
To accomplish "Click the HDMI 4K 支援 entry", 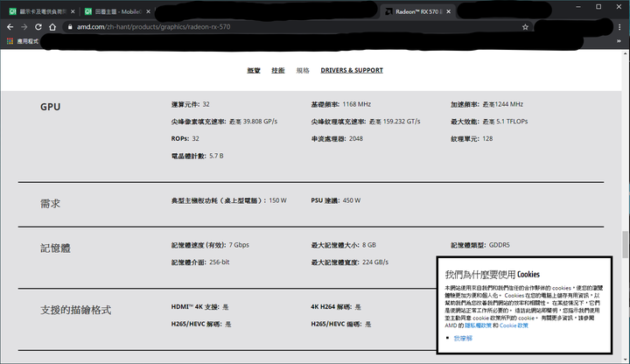I will (x=200, y=307).
